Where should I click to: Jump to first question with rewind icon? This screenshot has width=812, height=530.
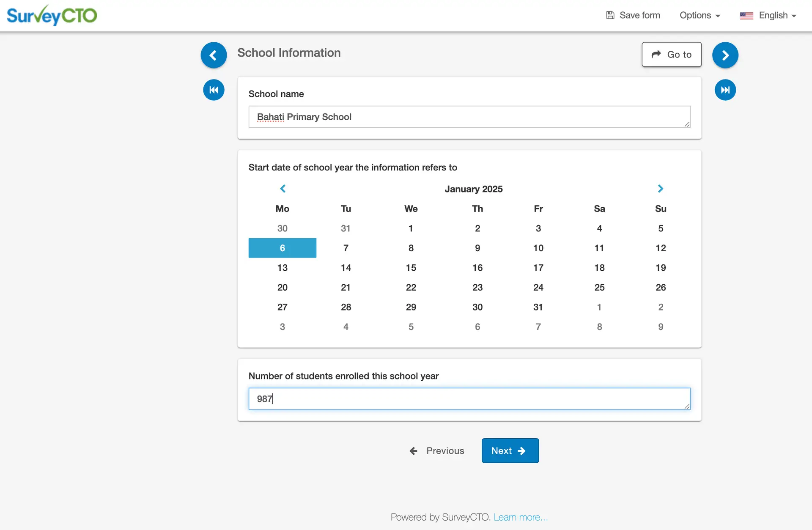click(214, 90)
